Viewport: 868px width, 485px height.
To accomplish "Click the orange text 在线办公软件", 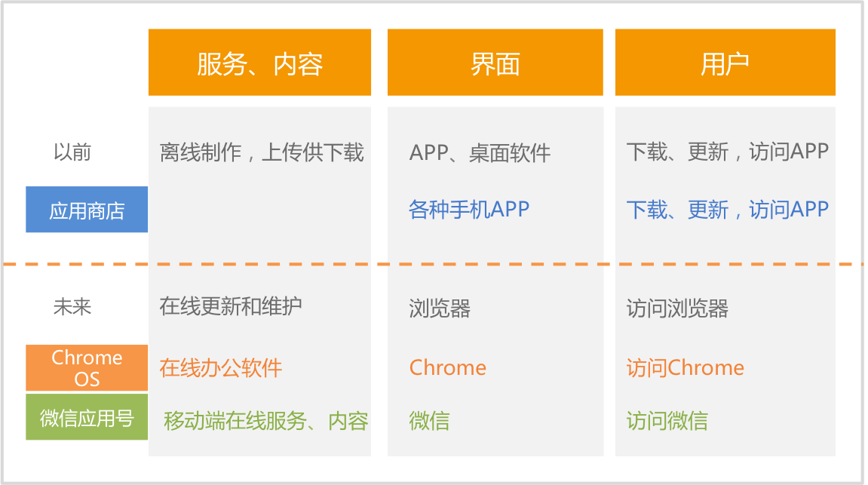I will tap(221, 368).
